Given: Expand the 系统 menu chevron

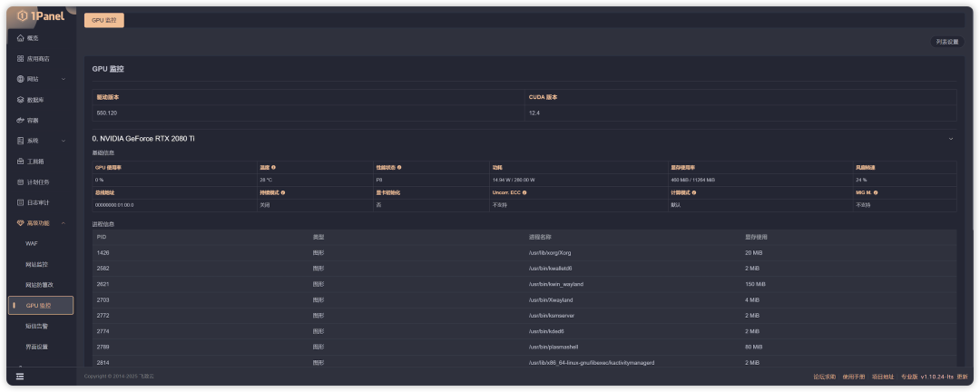Looking at the screenshot, I should [x=64, y=141].
